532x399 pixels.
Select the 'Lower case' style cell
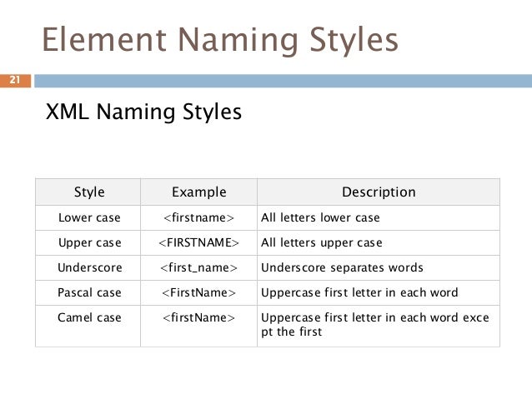point(88,217)
